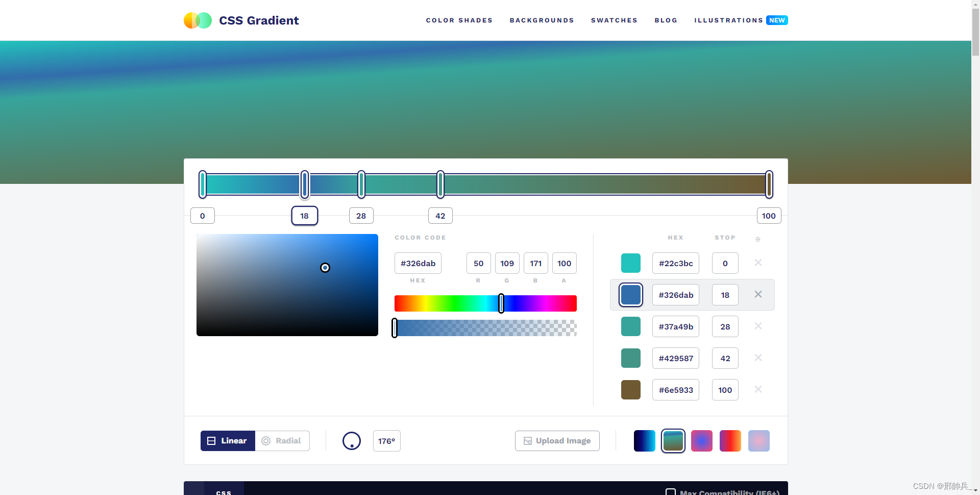This screenshot has width=980, height=495.
Task: Choose the red-orange preset gradient
Action: click(730, 441)
